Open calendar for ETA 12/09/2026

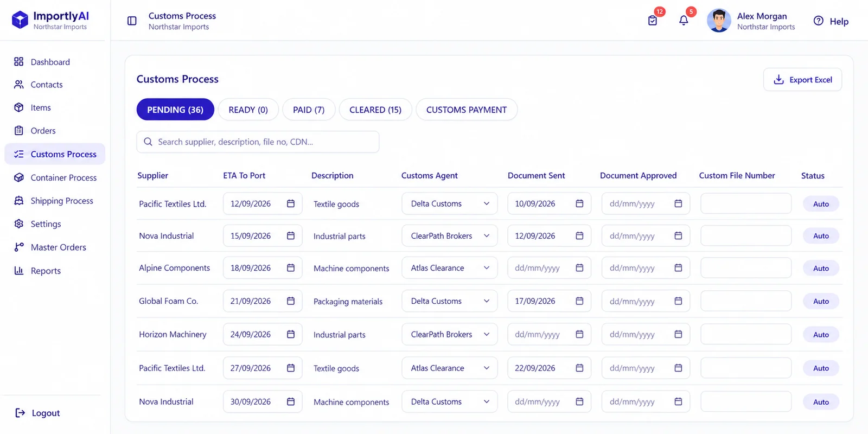click(x=291, y=203)
